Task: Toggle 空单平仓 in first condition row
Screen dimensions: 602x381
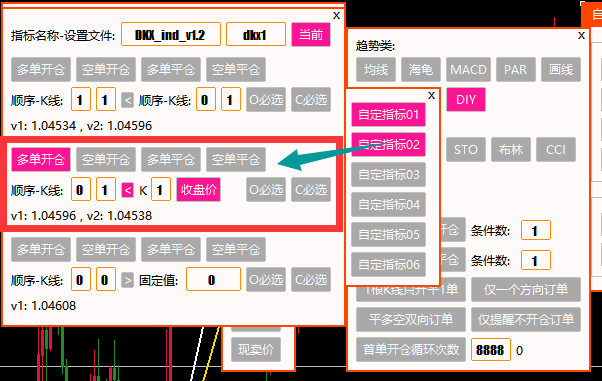Action: coord(236,70)
